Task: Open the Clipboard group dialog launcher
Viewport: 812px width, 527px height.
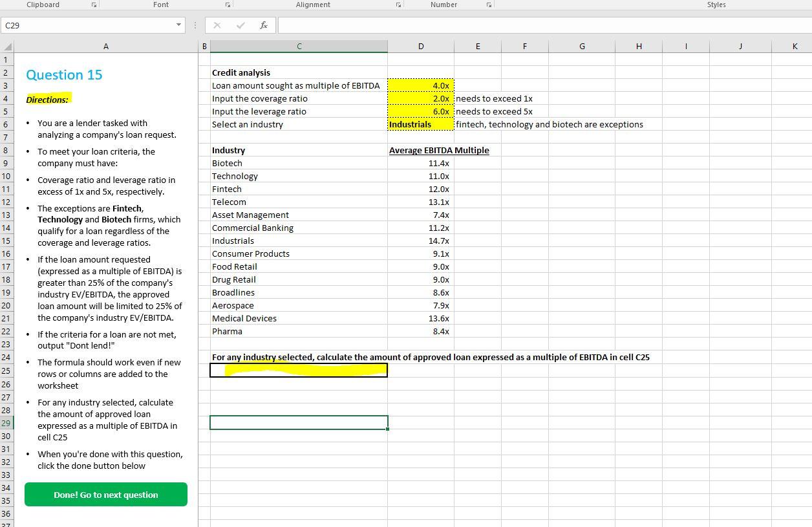Action: [94, 5]
